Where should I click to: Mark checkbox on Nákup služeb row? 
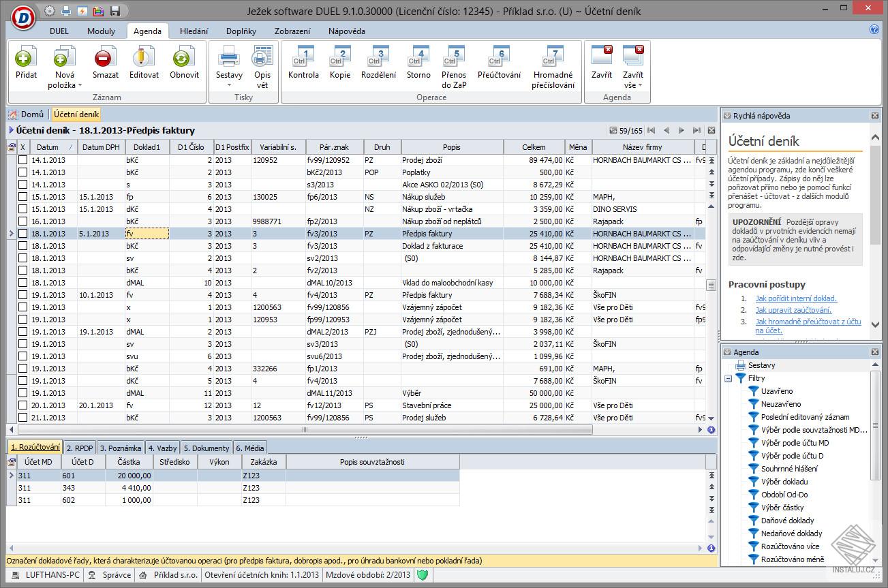[22, 197]
